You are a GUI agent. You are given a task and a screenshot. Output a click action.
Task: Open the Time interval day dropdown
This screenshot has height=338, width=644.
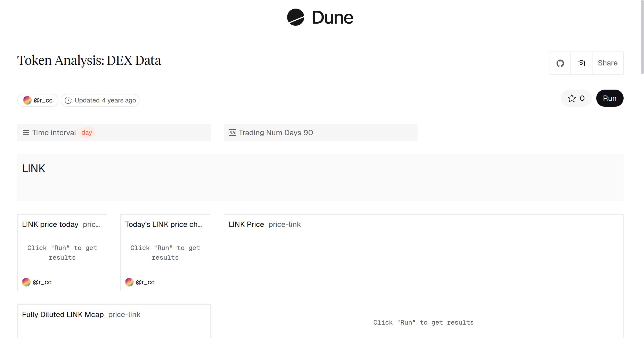click(87, 133)
